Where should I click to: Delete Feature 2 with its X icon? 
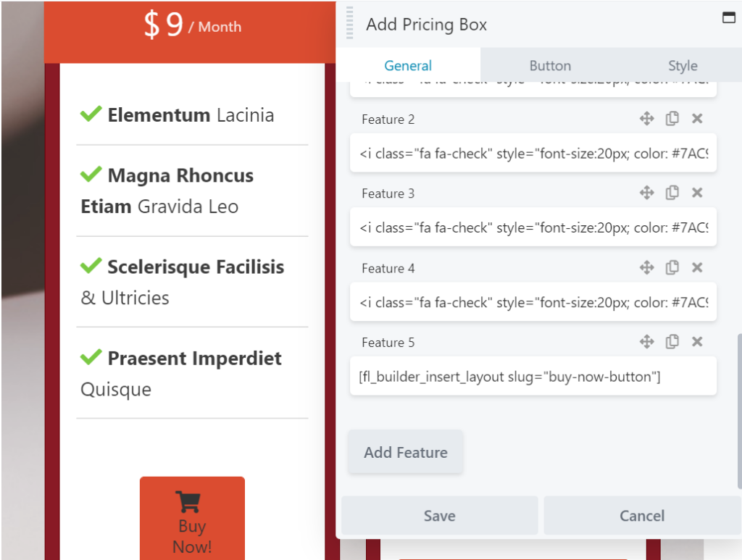696,118
